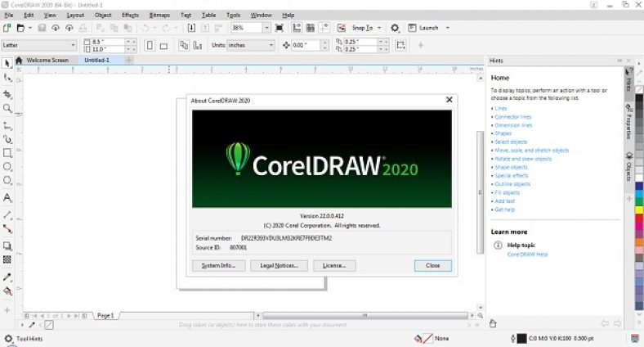The height and width of the screenshot is (347, 644).
Task: Click the Close button in About dialog
Action: tap(433, 266)
